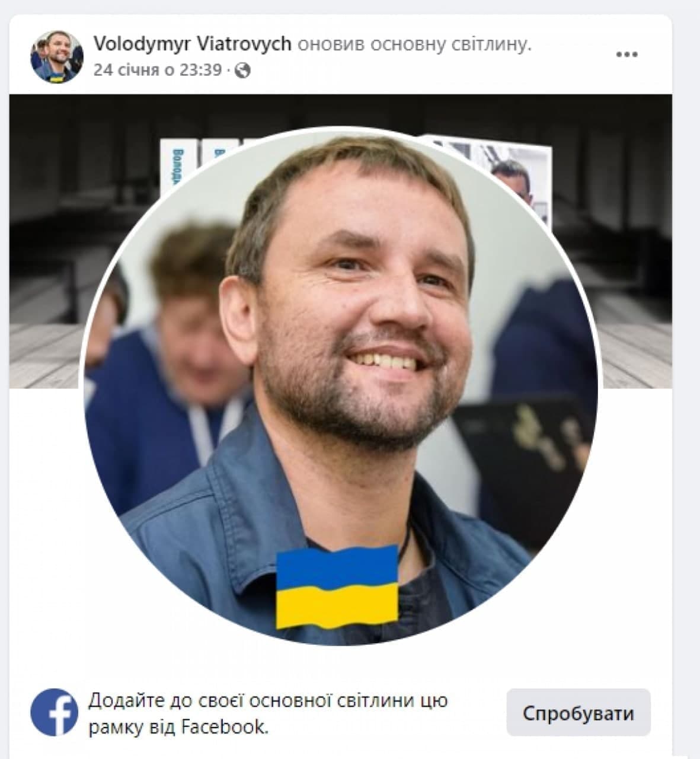Screen dimensions: 700x759
Task: Click the 'Додайте до своєї основної світлини' prompt text
Action: 269,700
